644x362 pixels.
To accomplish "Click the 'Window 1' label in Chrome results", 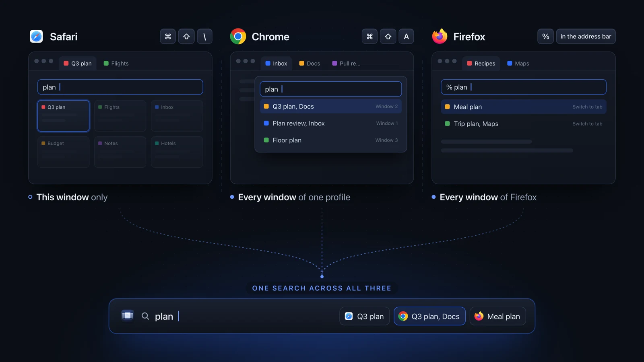I will 387,123.
